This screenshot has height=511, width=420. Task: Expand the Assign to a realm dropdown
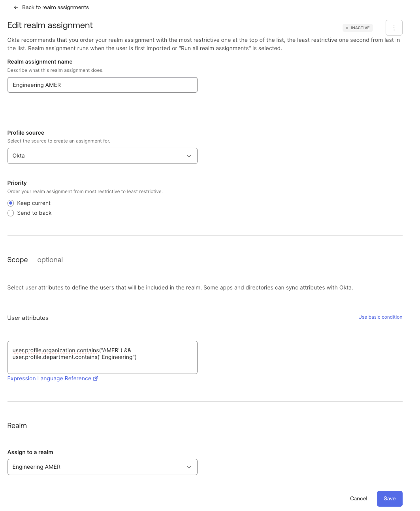click(102, 467)
